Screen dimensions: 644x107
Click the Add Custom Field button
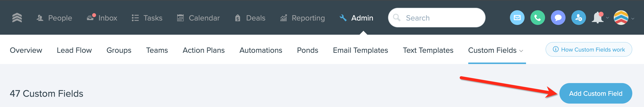point(595,94)
